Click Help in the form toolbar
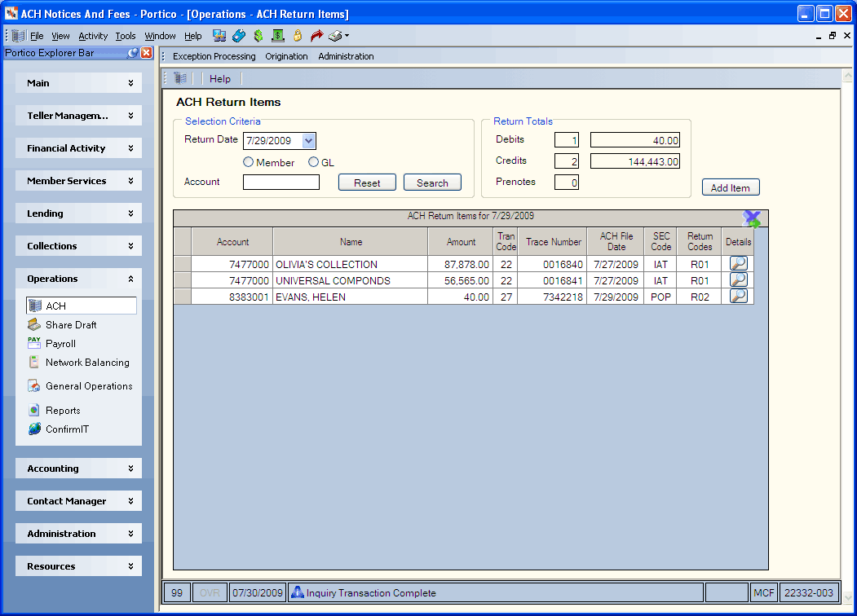This screenshot has height=616, width=857. (219, 79)
